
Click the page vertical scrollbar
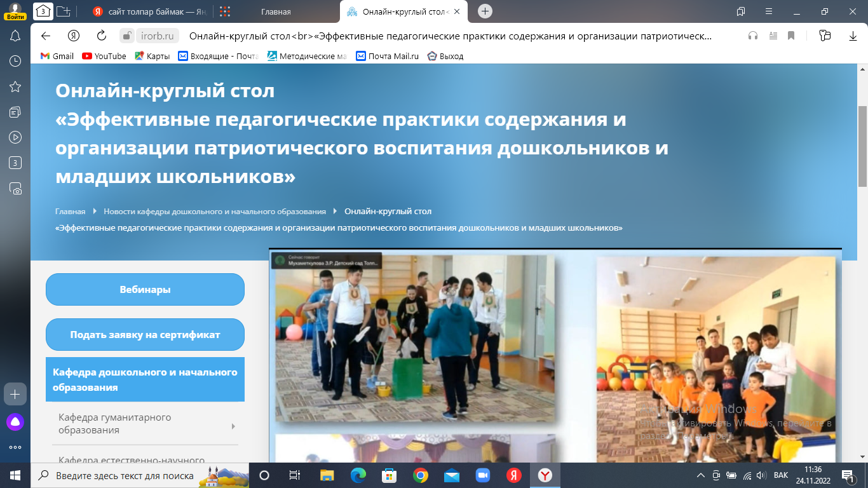pyautogui.click(x=862, y=159)
